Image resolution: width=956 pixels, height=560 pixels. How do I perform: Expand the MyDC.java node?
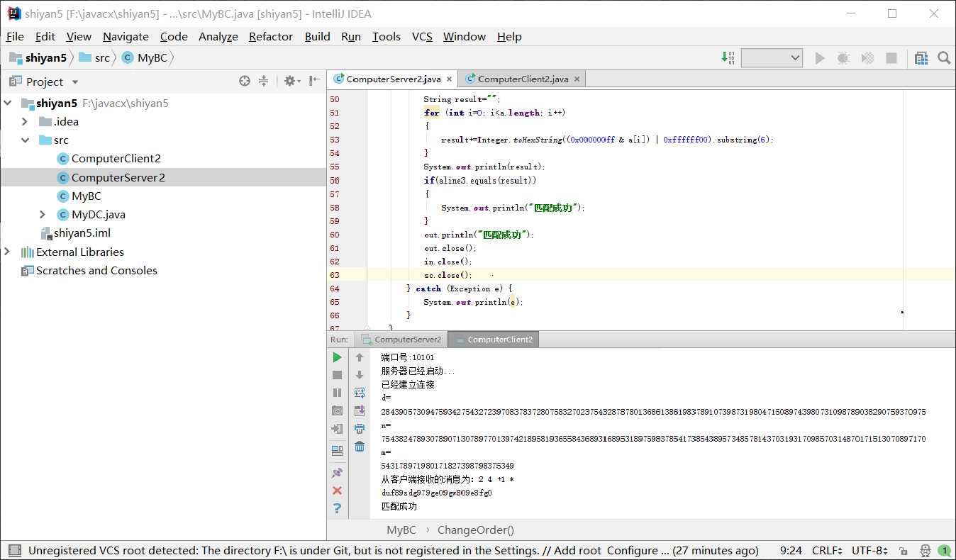(43, 214)
